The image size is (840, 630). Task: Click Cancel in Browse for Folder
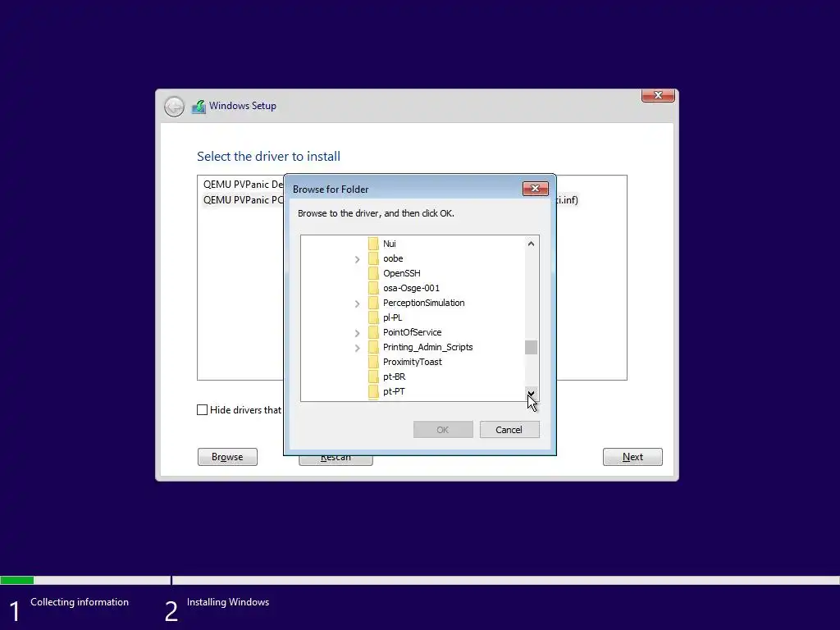tap(509, 430)
